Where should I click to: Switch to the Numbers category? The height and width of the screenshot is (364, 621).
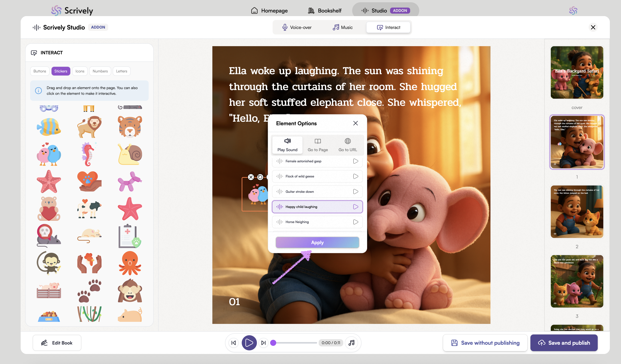pos(100,71)
